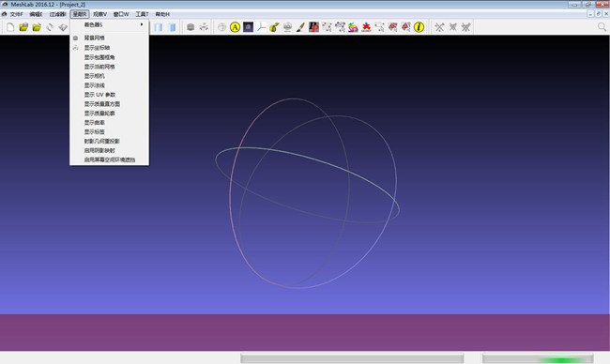Click the magnifier search icon at toolbar right
This screenshot has height=364, width=610.
[602, 27]
